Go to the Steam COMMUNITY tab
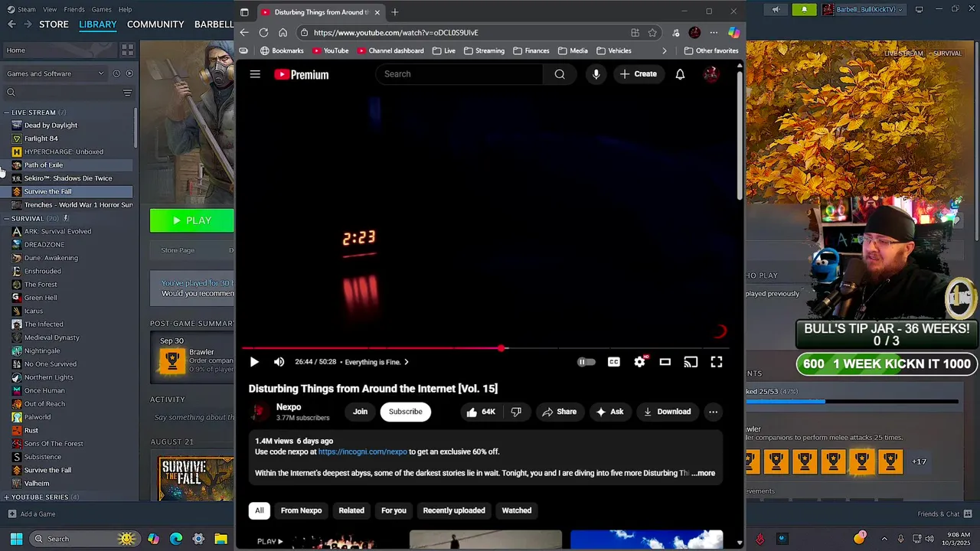The image size is (980, 551). coord(155,24)
